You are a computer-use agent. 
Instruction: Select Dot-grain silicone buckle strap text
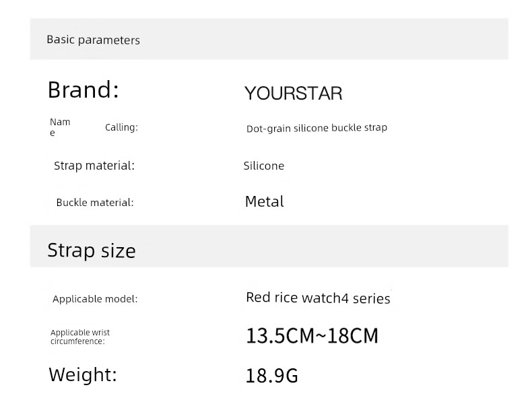coord(317,128)
